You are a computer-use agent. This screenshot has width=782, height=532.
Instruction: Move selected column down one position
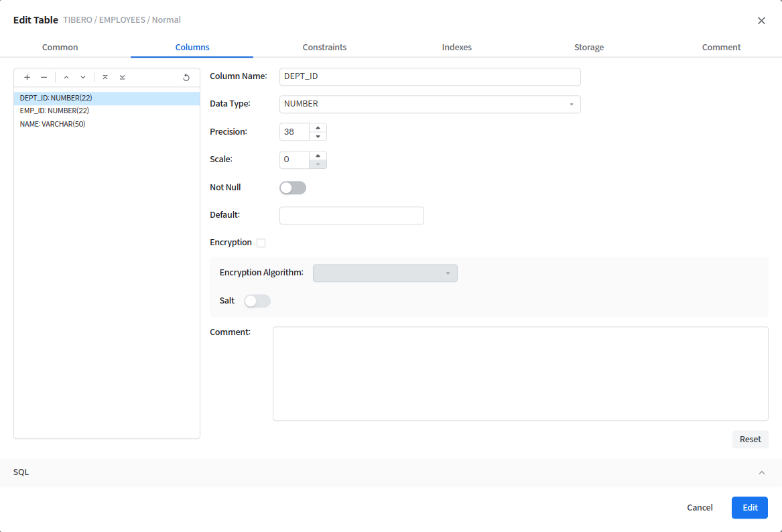coord(83,78)
